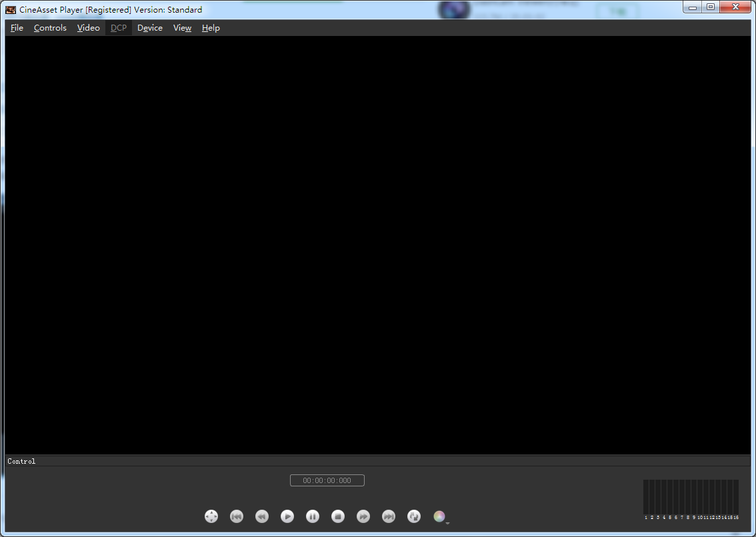Open the color wheel settings
The width and height of the screenshot is (756, 537).
pos(439,516)
